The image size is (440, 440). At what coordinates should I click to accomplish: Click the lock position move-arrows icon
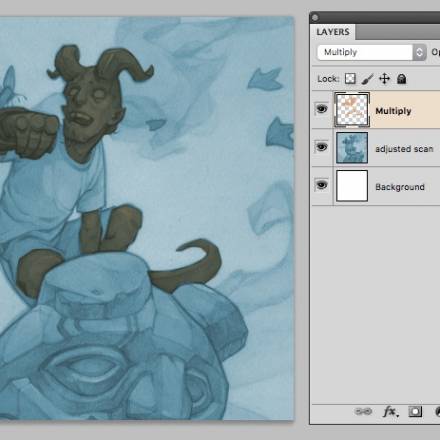(x=384, y=79)
